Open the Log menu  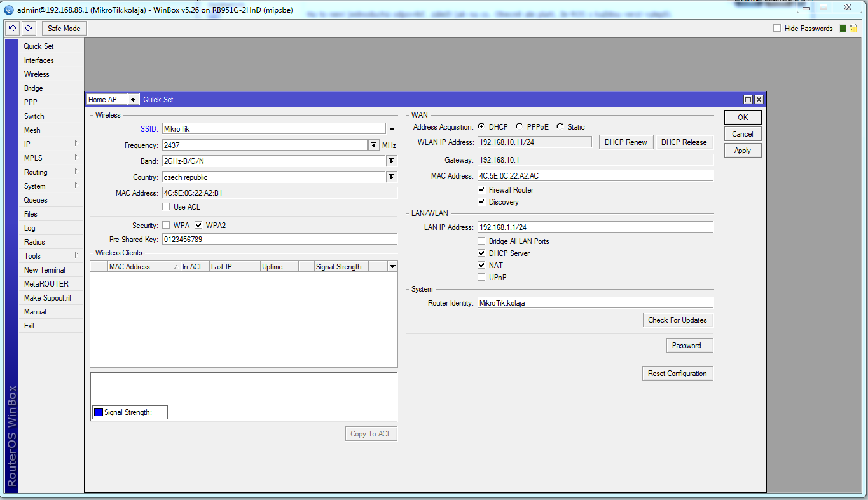click(x=51, y=228)
